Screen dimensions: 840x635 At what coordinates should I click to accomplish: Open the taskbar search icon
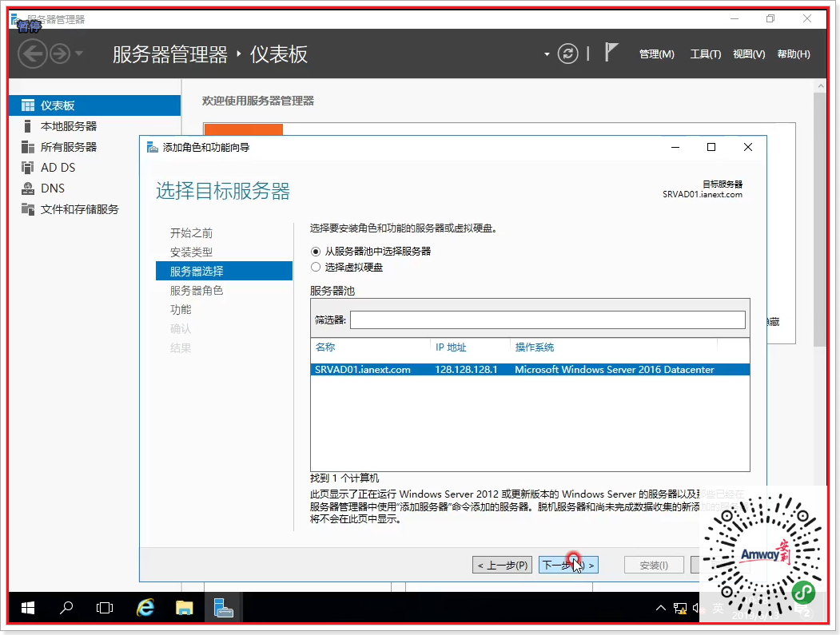pos(66,608)
